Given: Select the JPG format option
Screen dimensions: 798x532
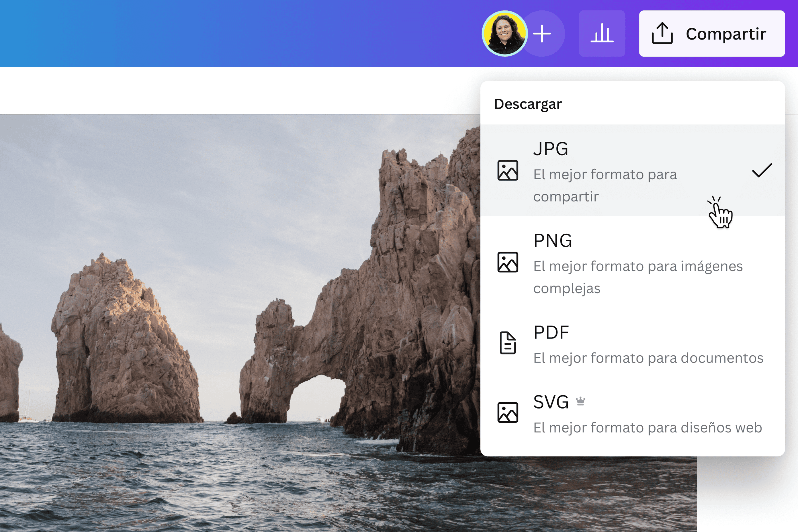Looking at the screenshot, I should coord(632,170).
